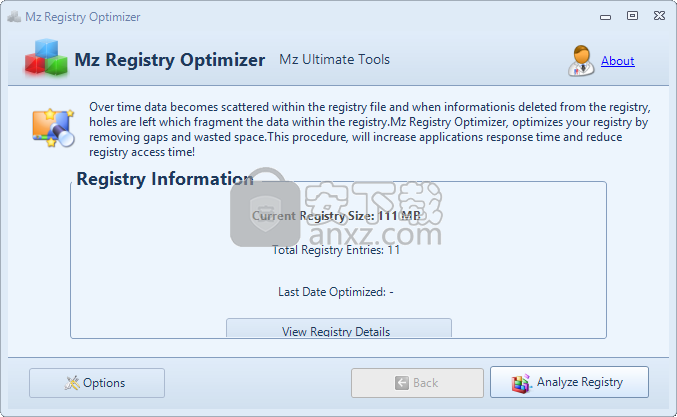Viewport: 677px width, 417px height.
Task: Click the Registry Information heading
Action: point(165,179)
